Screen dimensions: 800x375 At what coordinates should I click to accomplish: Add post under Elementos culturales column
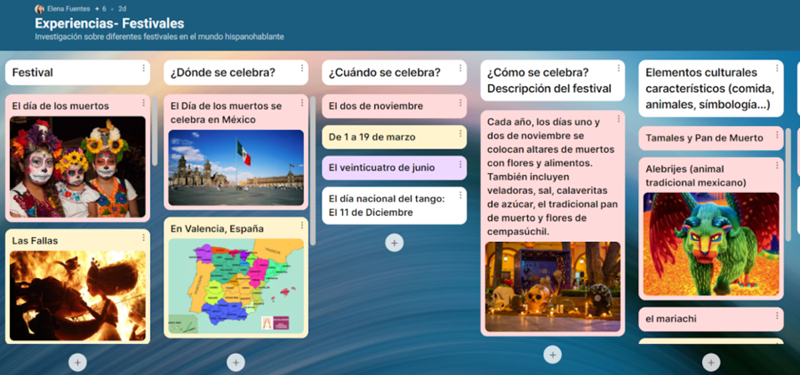711,362
